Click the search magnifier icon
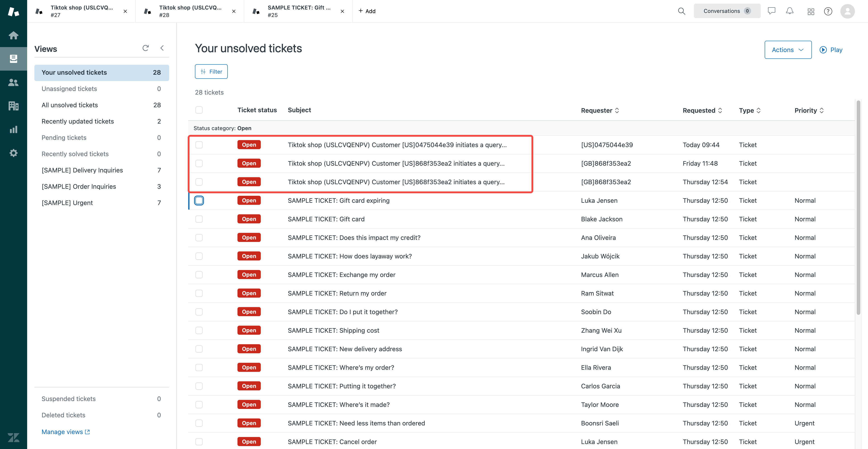 coord(681,11)
